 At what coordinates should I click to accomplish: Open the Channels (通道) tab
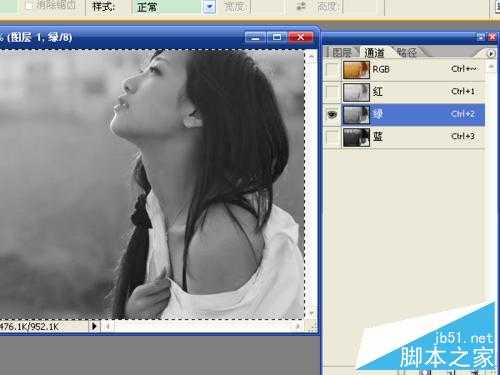click(374, 53)
